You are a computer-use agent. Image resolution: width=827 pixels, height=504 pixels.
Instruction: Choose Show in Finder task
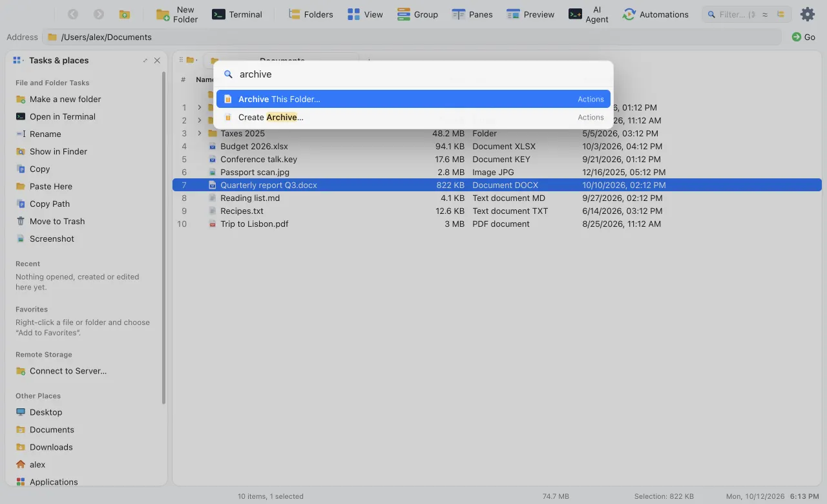coord(51,151)
